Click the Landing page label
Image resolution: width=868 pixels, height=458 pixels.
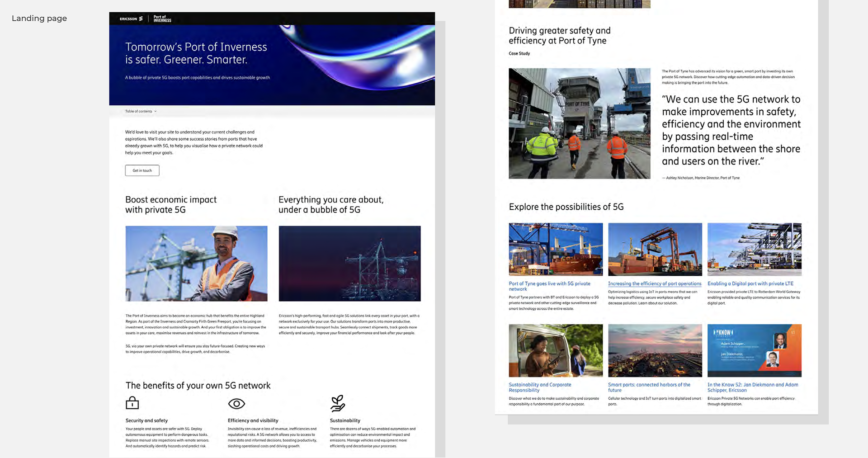point(39,18)
